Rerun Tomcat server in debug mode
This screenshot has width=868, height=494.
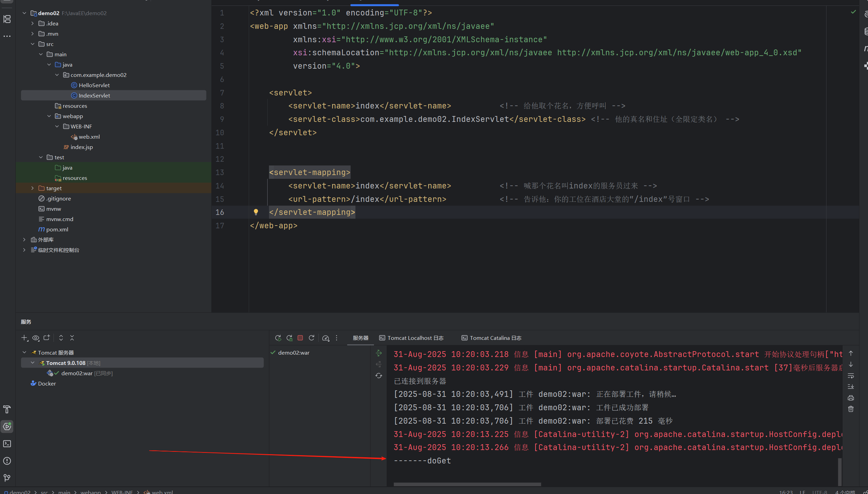[289, 338]
